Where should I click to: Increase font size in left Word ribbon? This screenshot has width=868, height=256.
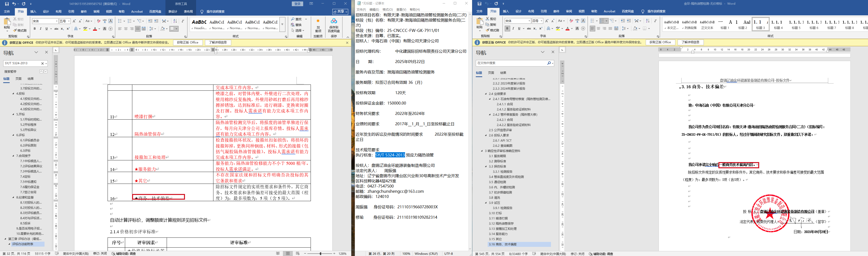point(74,21)
